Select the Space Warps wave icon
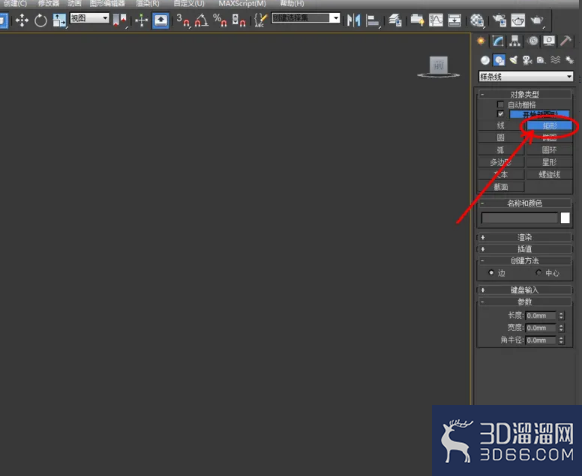This screenshot has width=582, height=476. [x=555, y=60]
